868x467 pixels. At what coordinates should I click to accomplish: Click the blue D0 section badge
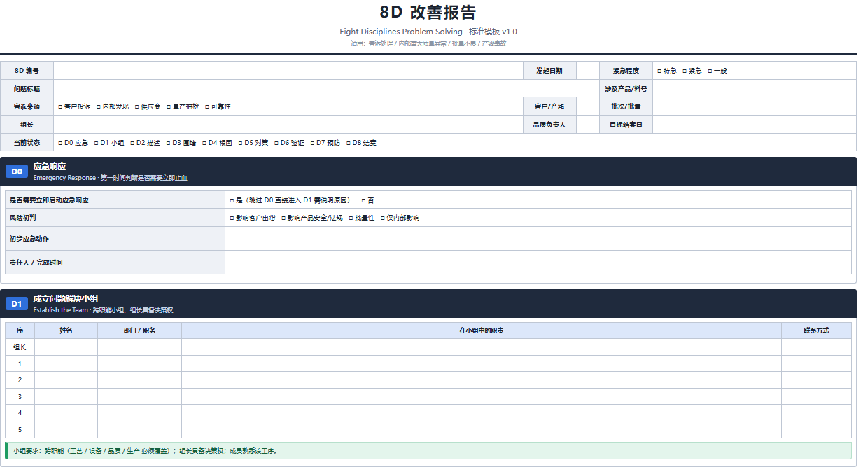click(x=17, y=172)
